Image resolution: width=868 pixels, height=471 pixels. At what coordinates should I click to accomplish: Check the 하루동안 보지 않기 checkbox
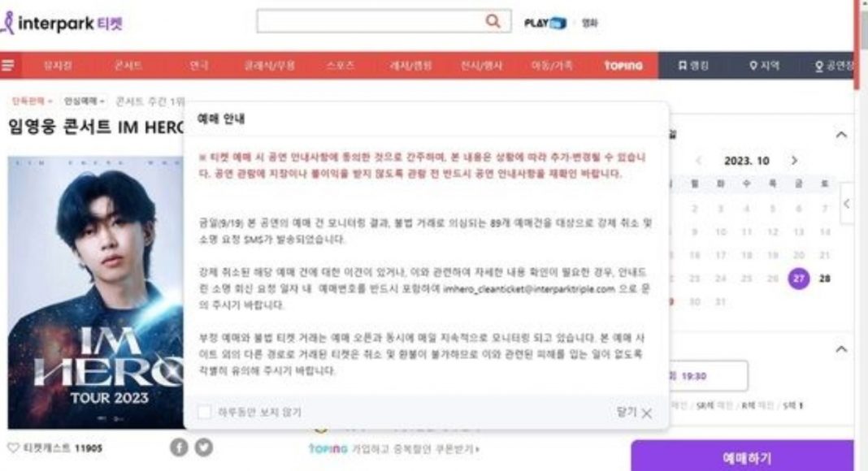pos(204,412)
